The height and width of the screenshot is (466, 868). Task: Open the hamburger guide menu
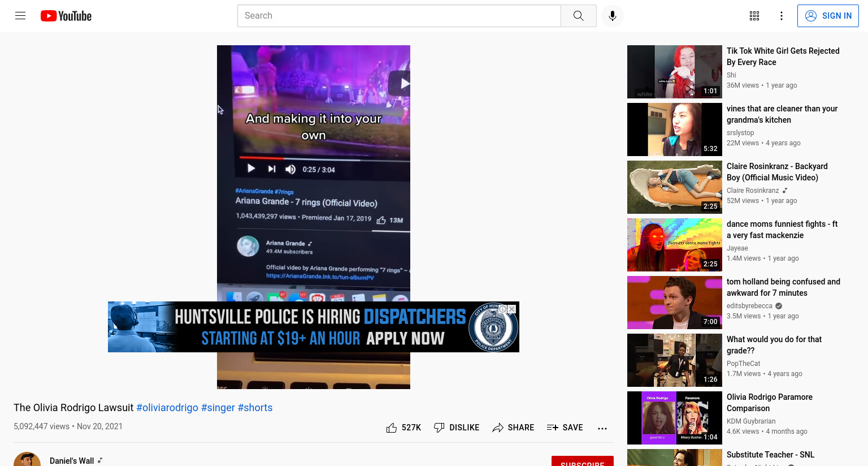click(20, 16)
